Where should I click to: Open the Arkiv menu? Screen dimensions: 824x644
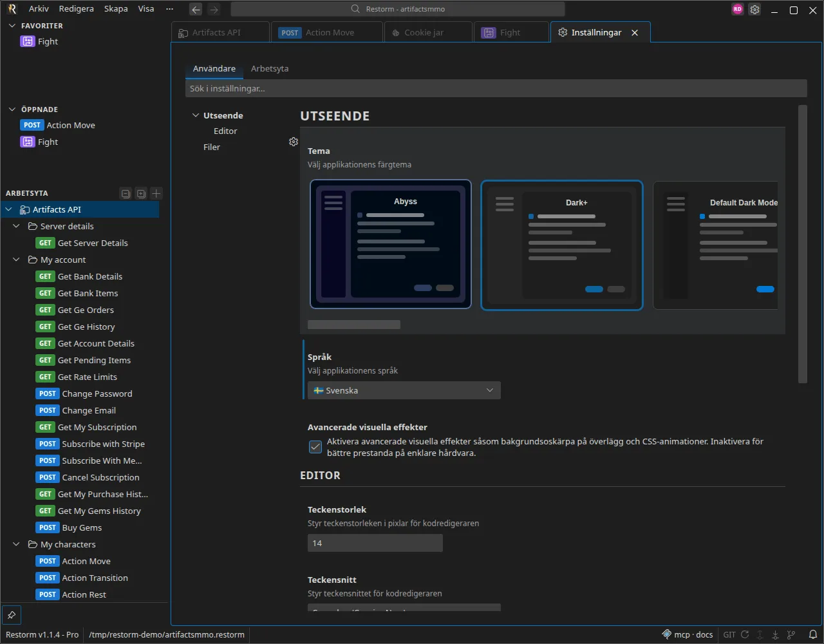39,9
